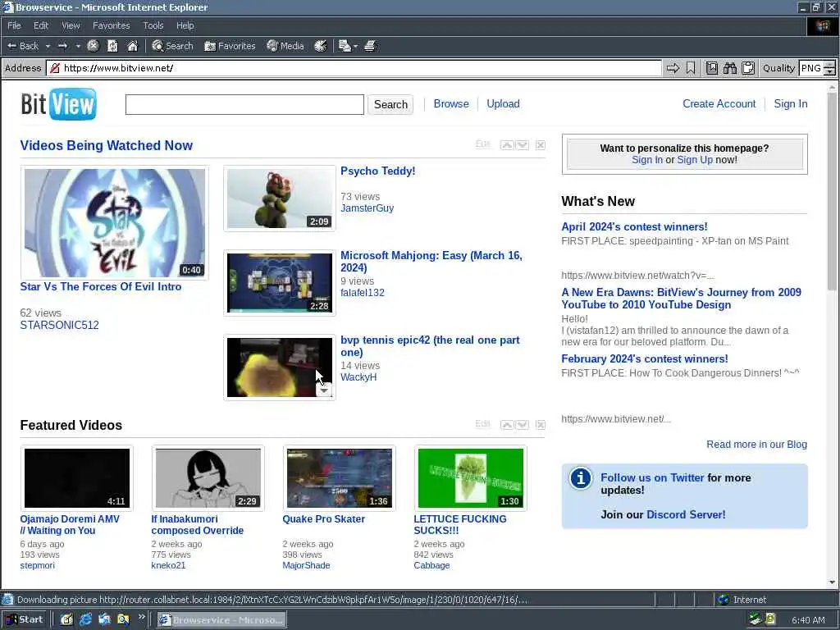
Task: Click the clipboard paste icon beside Quality
Action: pos(748,68)
